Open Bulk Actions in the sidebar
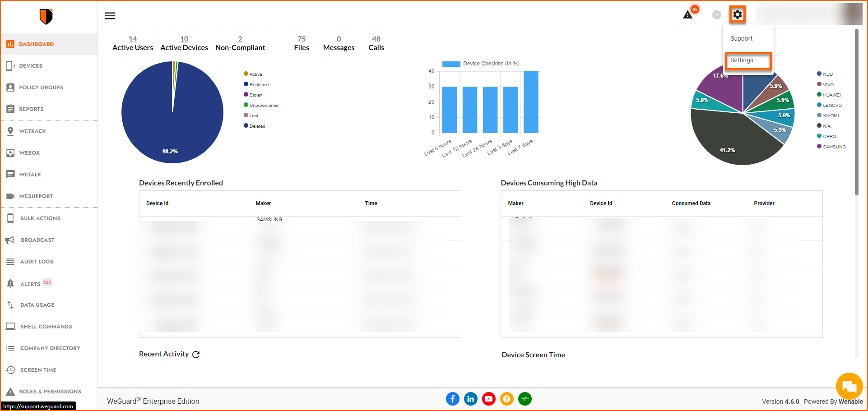 pyautogui.click(x=49, y=218)
